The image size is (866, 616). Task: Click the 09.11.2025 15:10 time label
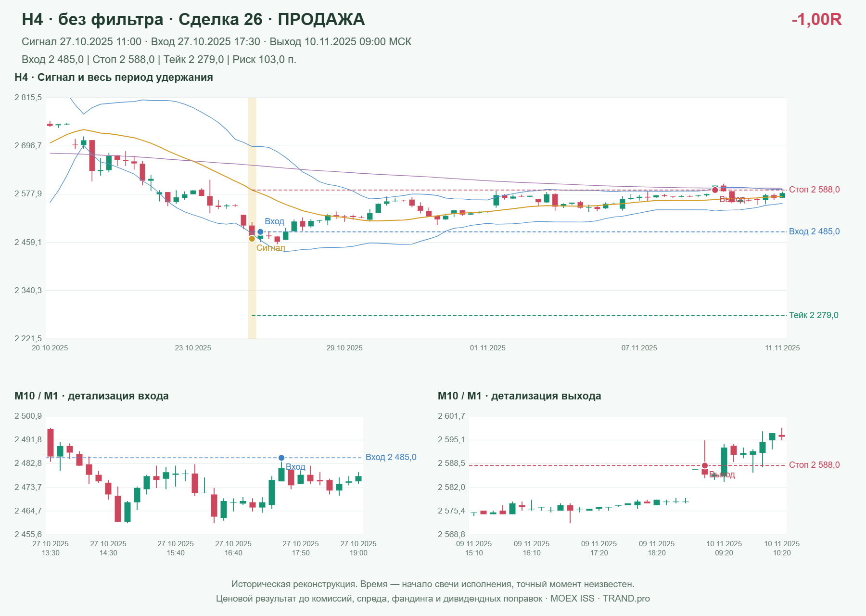coord(474,548)
